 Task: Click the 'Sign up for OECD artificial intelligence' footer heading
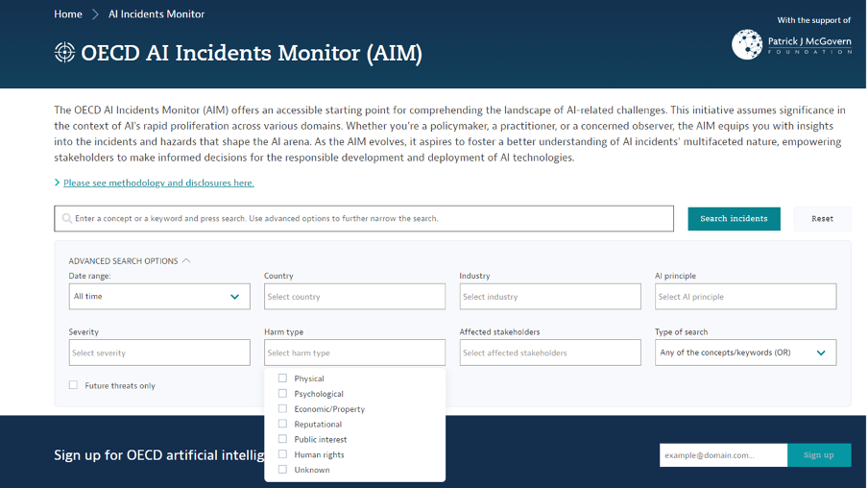[158, 454]
